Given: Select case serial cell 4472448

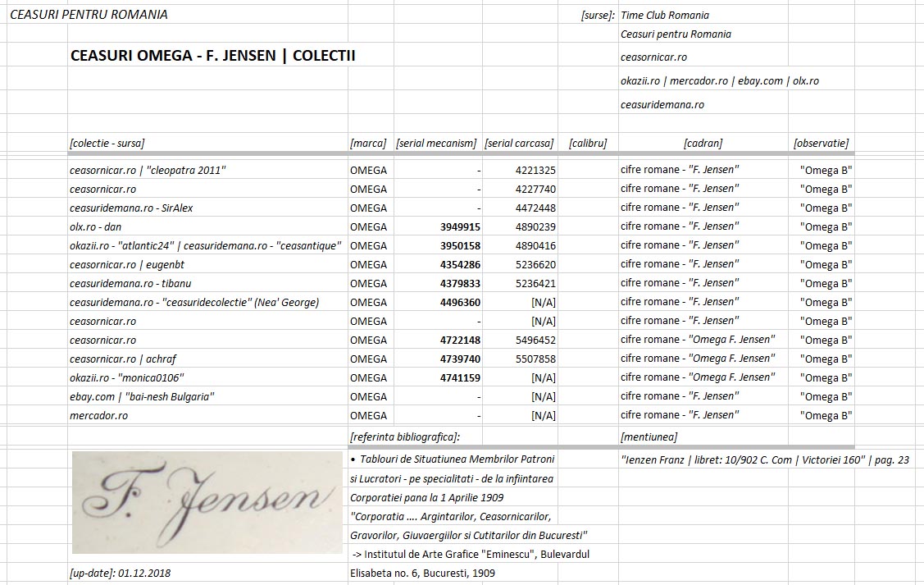Looking at the screenshot, I should 535,208.
